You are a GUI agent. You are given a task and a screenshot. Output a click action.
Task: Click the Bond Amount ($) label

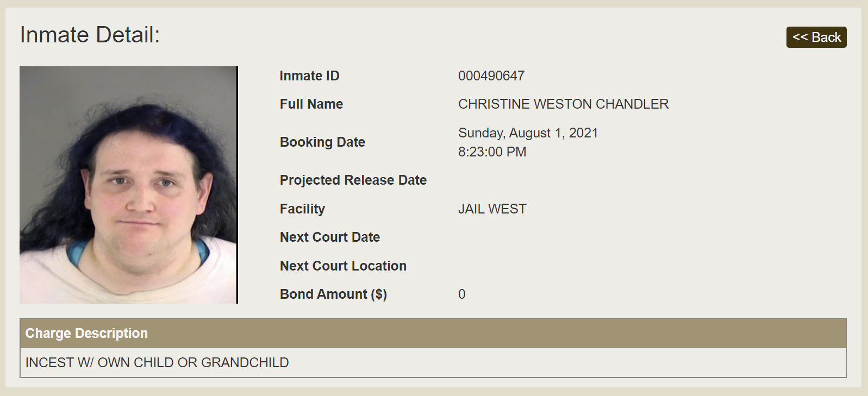pos(333,294)
